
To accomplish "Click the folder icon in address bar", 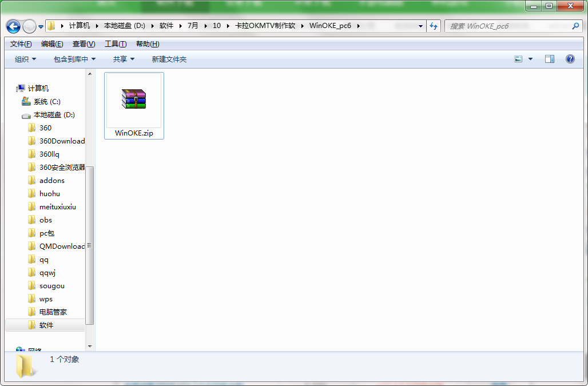I will [x=51, y=26].
